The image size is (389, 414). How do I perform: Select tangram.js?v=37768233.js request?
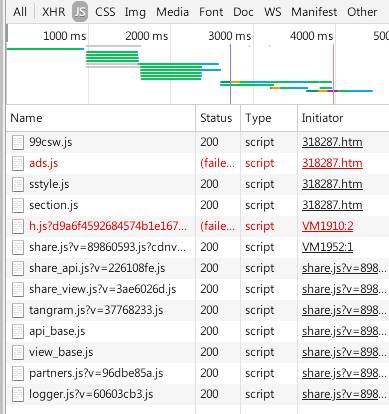pos(96,310)
